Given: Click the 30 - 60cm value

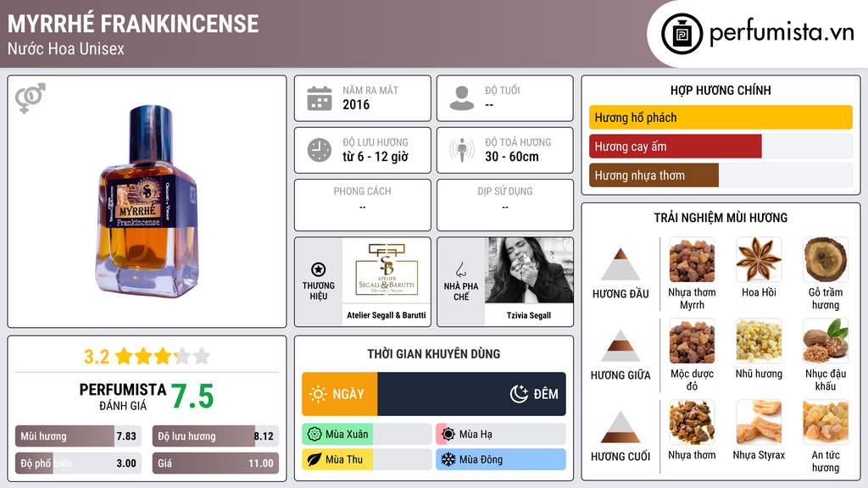Looking at the screenshot, I should 512,157.
